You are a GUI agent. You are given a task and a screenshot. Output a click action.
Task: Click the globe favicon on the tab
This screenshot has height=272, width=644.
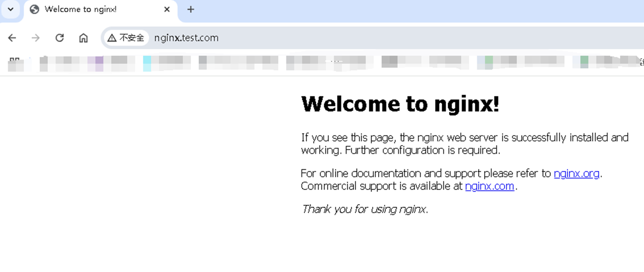(35, 9)
